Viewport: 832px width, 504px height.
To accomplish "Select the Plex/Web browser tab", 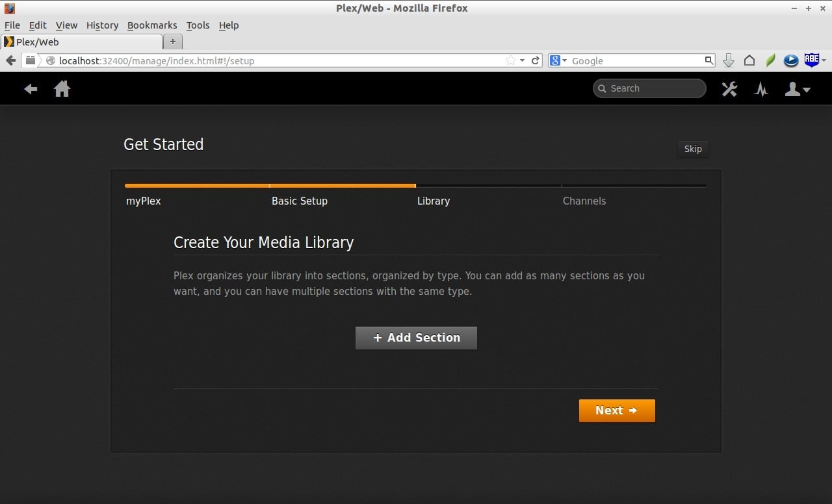I will tap(81, 42).
